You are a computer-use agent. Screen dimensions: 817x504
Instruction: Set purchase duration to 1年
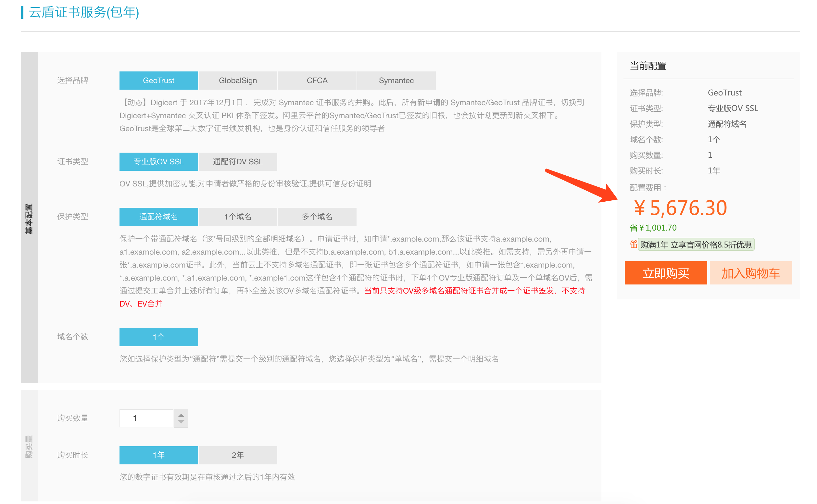pyautogui.click(x=159, y=455)
